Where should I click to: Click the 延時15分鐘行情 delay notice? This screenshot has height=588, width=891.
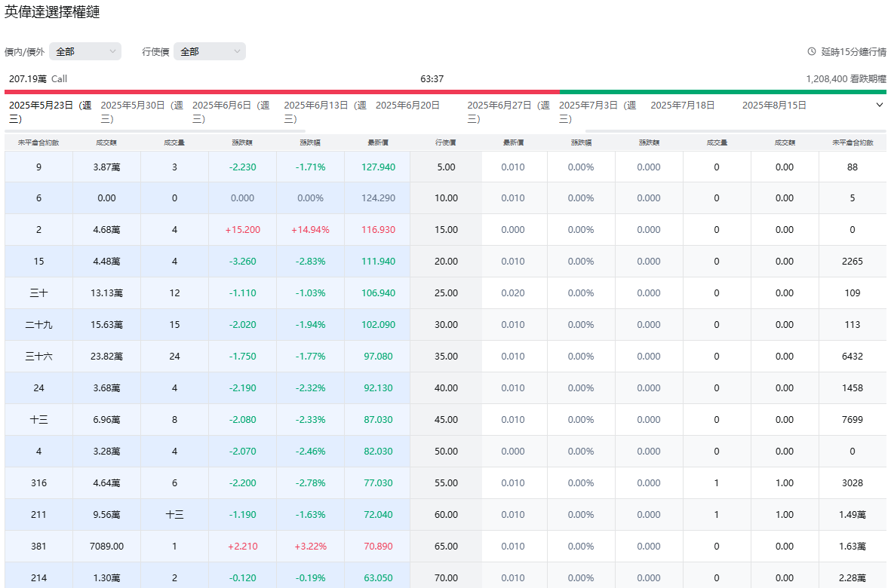(853, 52)
